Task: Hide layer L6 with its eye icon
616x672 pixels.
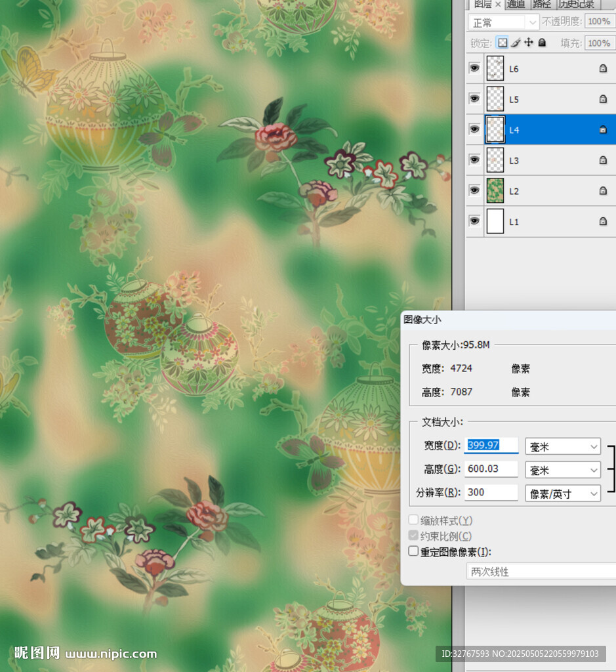Action: [474, 68]
